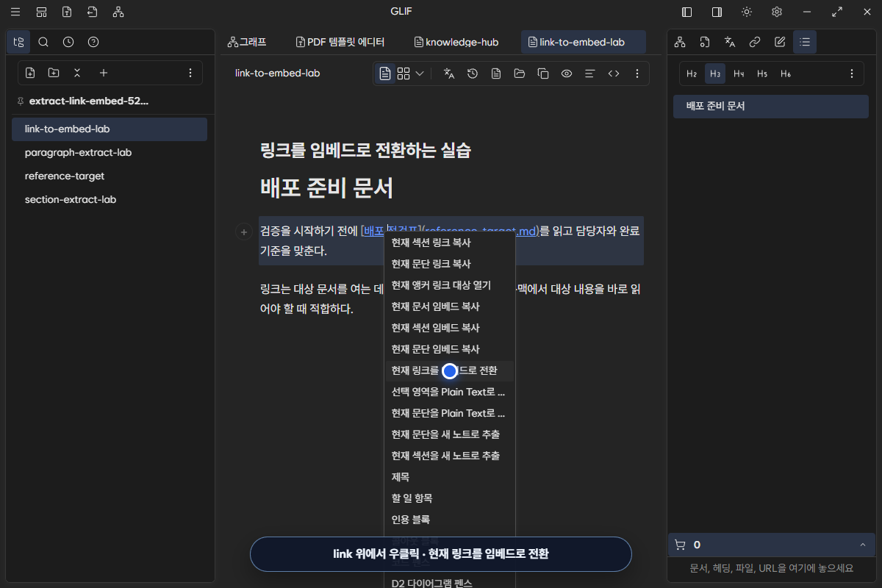882x588 pixels.
Task: Toggle H5 heading filter
Action: [x=762, y=73]
